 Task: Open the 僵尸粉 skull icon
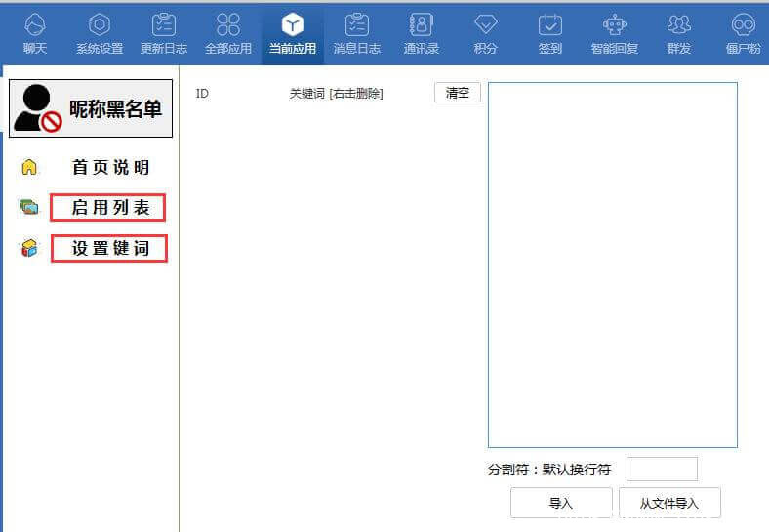[744, 25]
